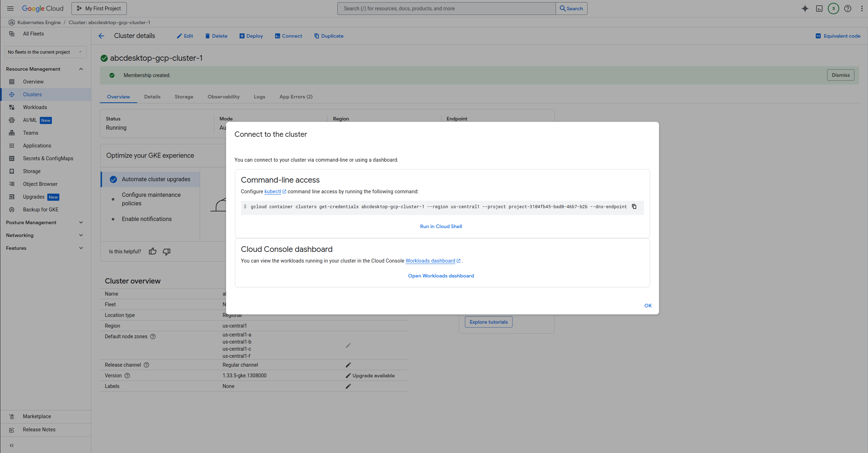
Task: Switch to the Observability tab
Action: (224, 97)
